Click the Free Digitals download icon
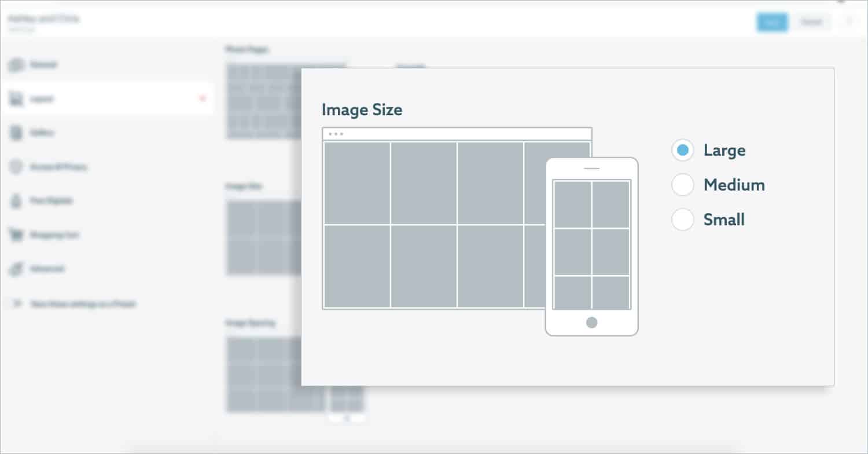868x454 pixels. tap(17, 200)
